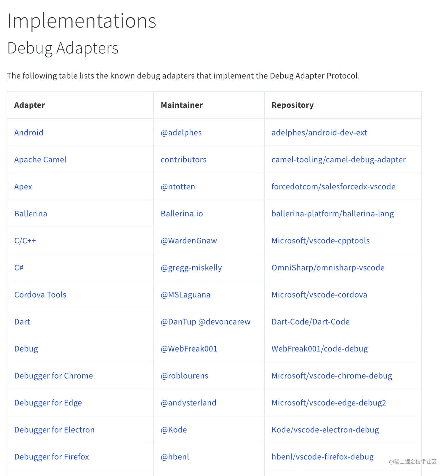
Task: Select the C/C++ adapter link
Action: click(x=25, y=241)
